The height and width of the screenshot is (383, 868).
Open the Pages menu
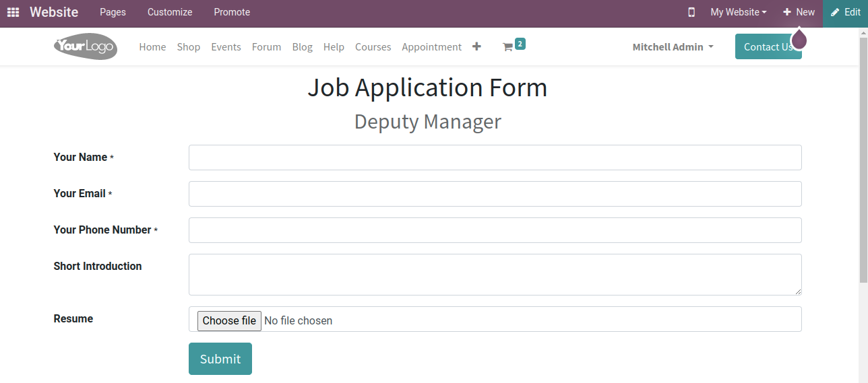[x=113, y=12]
